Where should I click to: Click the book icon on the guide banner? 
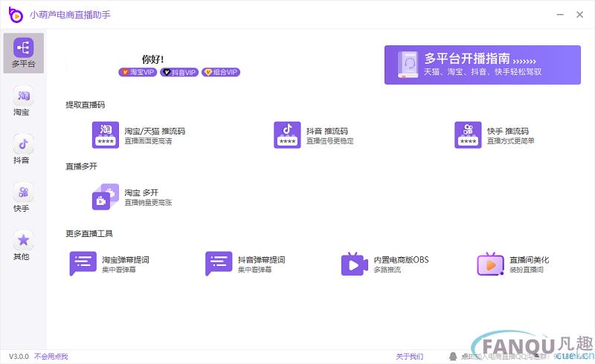click(408, 65)
